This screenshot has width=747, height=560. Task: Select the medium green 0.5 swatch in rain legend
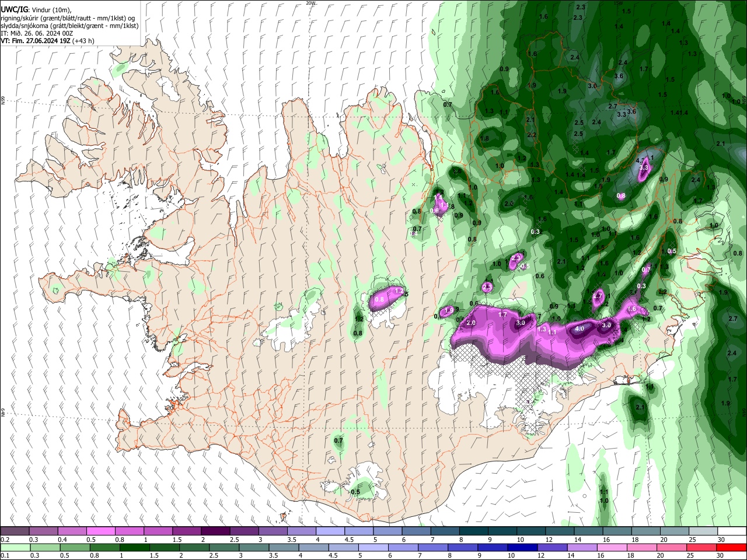tap(75, 547)
